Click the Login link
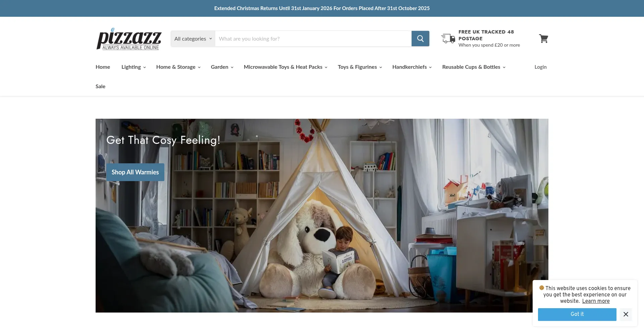The width and height of the screenshot is (644, 333). click(540, 67)
